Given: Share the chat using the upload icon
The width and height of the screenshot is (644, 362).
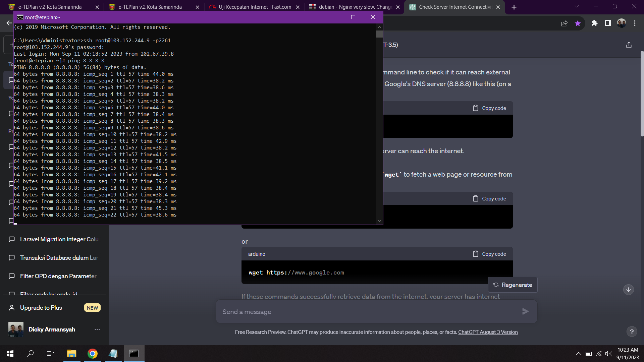Looking at the screenshot, I should (x=629, y=45).
